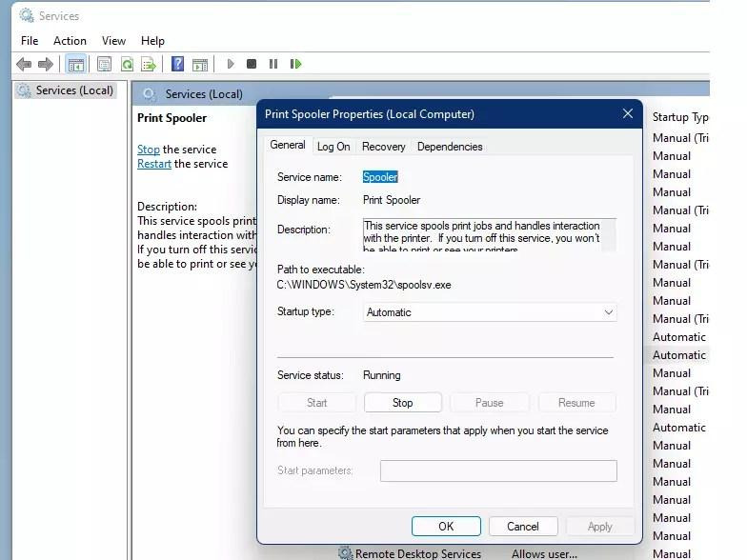This screenshot has height=560, width=747.
Task: Click the disabled Start button
Action: point(316,403)
